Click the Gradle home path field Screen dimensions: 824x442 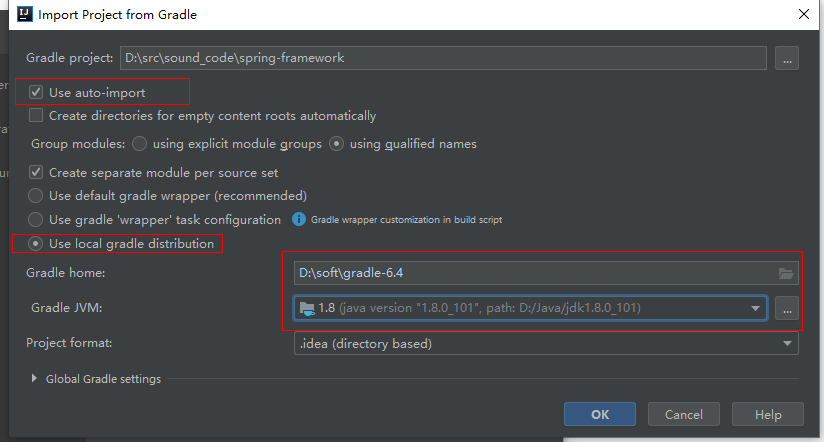click(546, 273)
